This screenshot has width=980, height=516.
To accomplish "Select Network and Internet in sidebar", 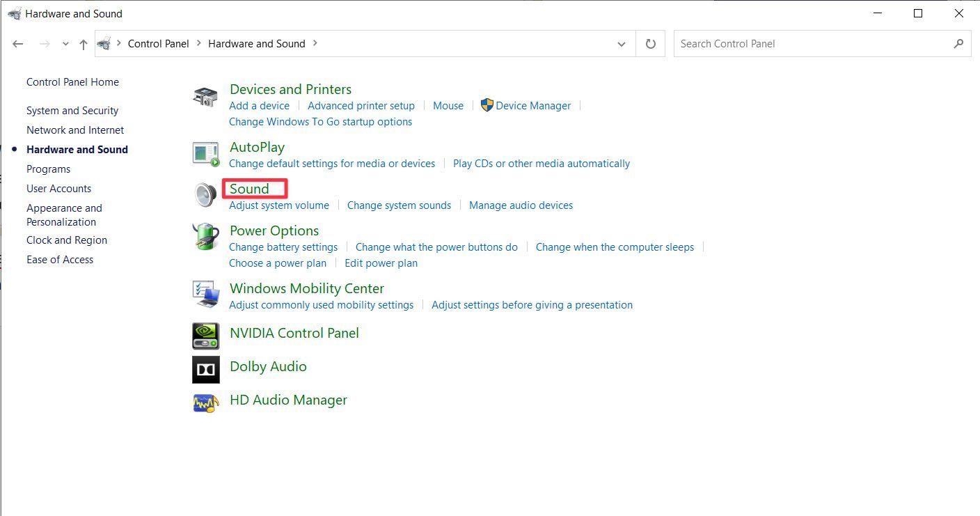I will 75,130.
